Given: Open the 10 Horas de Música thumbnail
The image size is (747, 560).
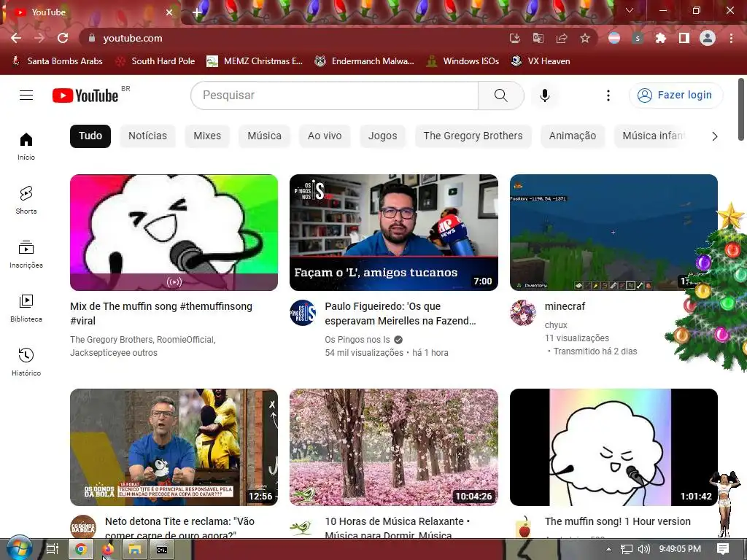Looking at the screenshot, I should pyautogui.click(x=393, y=447).
